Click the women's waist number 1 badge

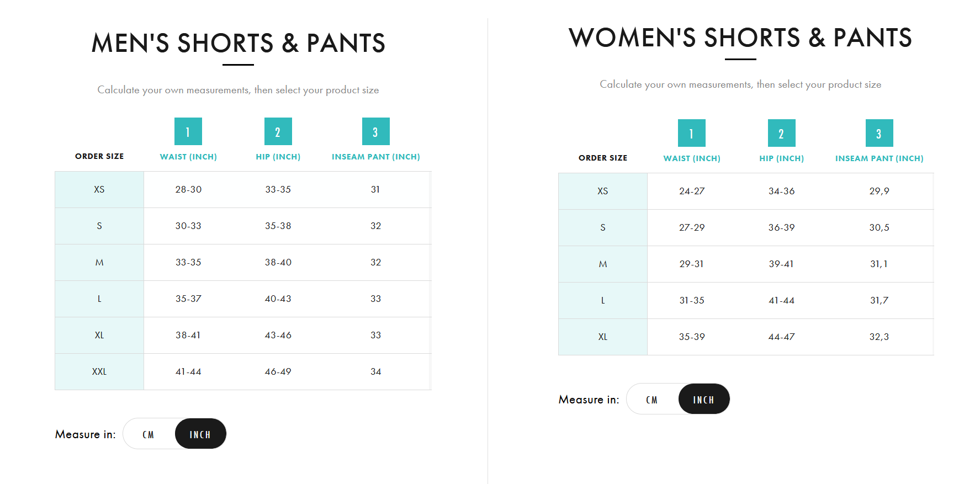point(691,133)
